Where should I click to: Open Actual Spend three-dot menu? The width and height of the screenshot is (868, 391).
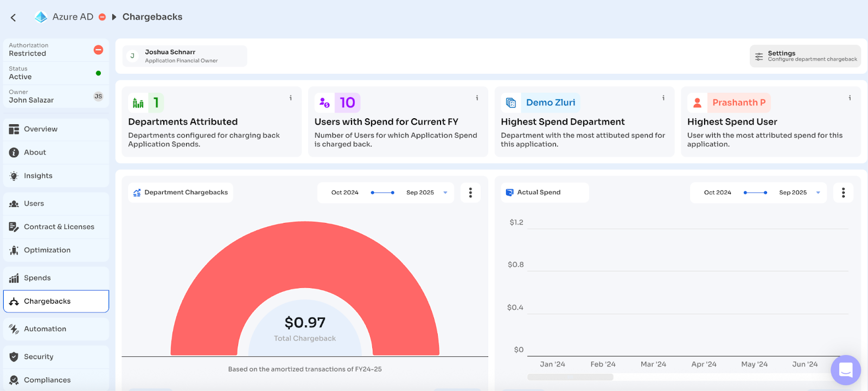[843, 193]
